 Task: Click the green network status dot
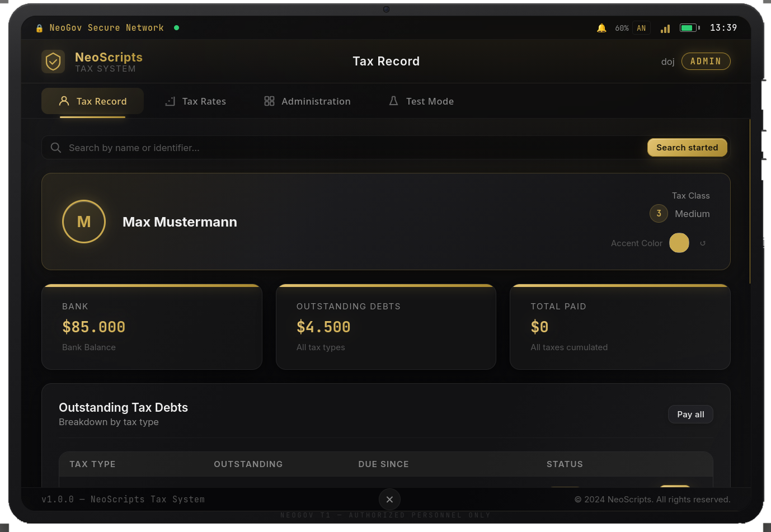(177, 27)
